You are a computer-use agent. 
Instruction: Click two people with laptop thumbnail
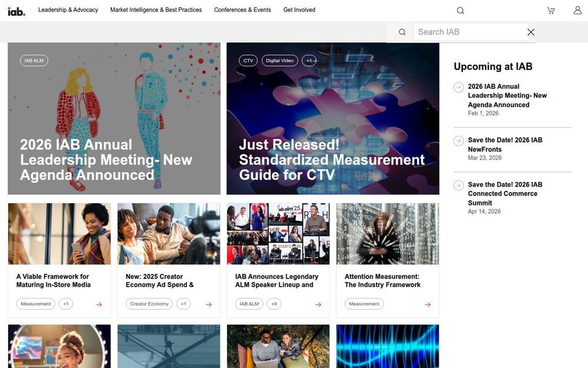tap(278, 346)
